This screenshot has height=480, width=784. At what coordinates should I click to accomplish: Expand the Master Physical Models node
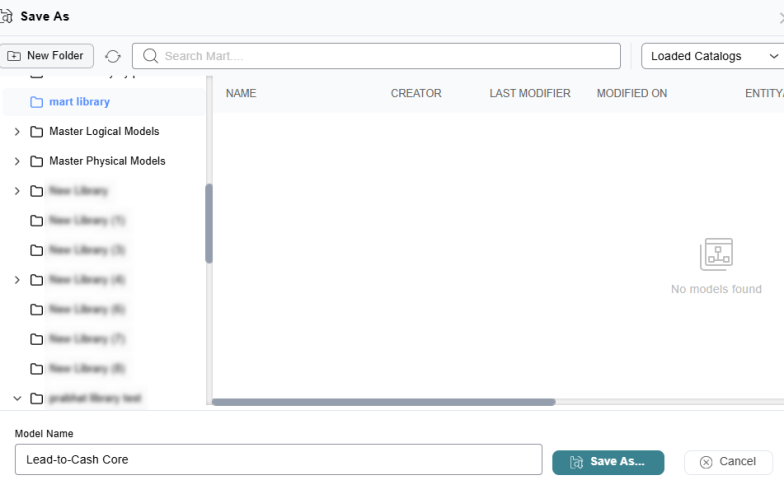pyautogui.click(x=17, y=161)
